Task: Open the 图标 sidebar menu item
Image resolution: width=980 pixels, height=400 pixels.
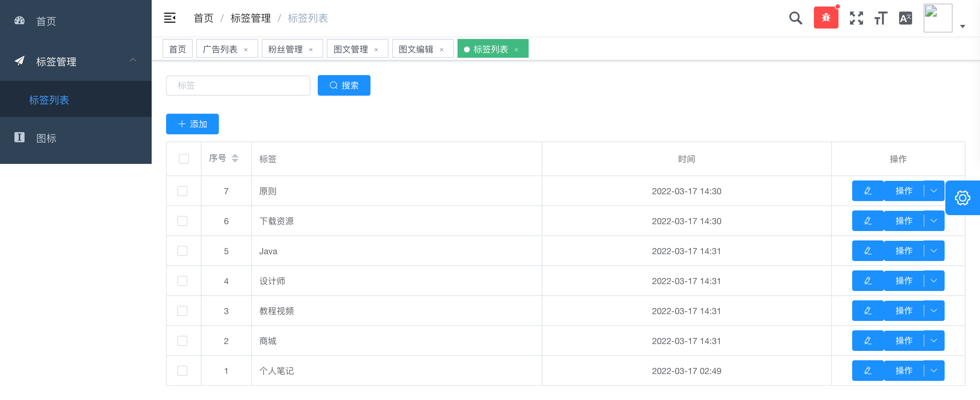Action: coord(46,138)
